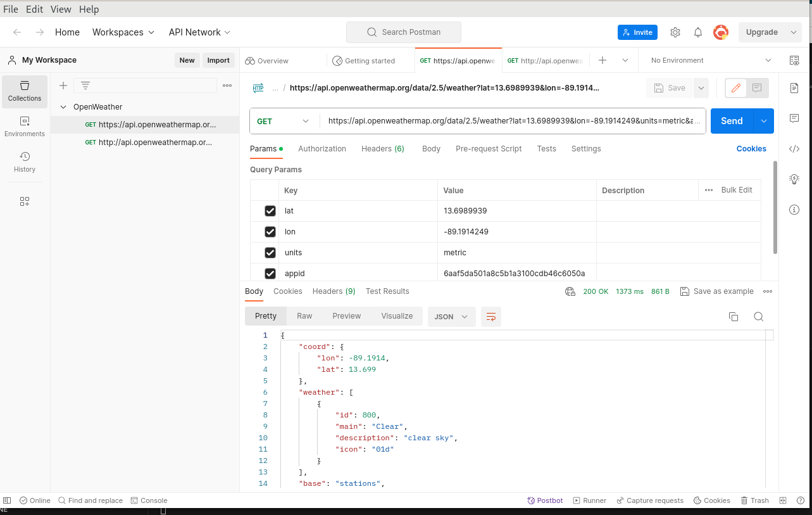Open the JSON format dropdown
This screenshot has width=812, height=515.
pyautogui.click(x=452, y=317)
